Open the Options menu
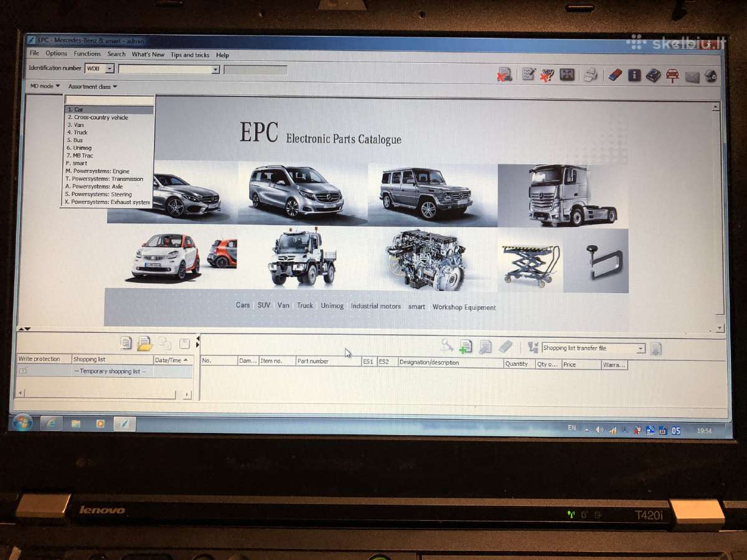The image size is (747, 560). 57,54
